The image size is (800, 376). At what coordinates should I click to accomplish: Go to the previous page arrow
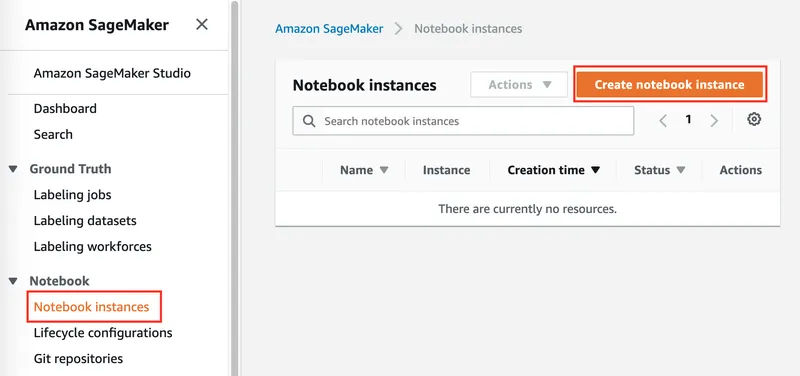tap(663, 120)
